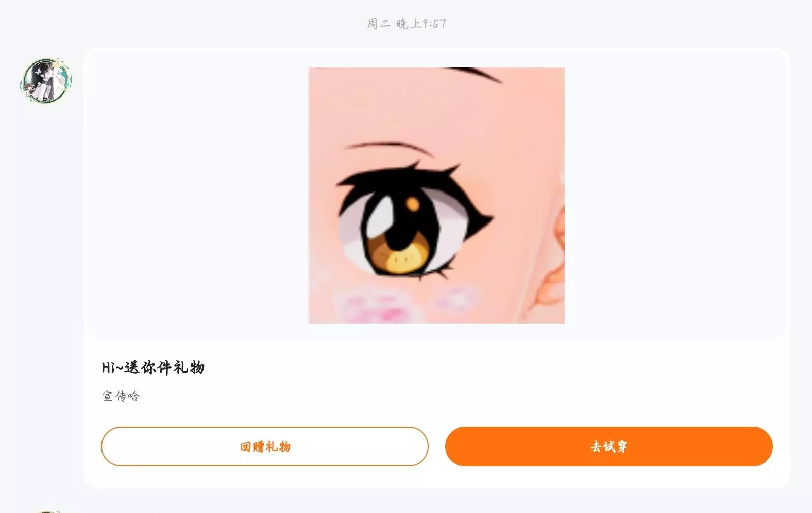Open the anime eye gift image

436,195
